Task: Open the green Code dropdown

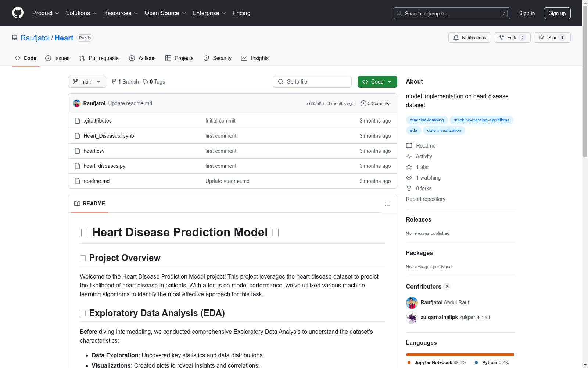Action: 377,82
